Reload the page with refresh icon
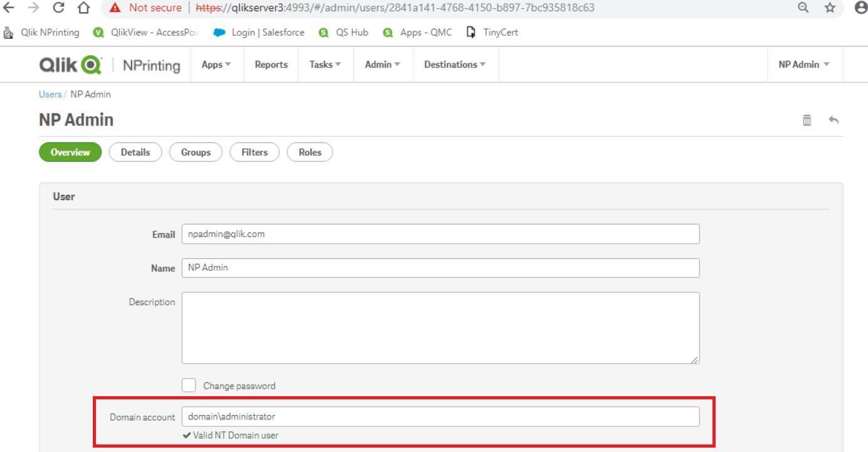The height and width of the screenshot is (452, 868). [59, 8]
